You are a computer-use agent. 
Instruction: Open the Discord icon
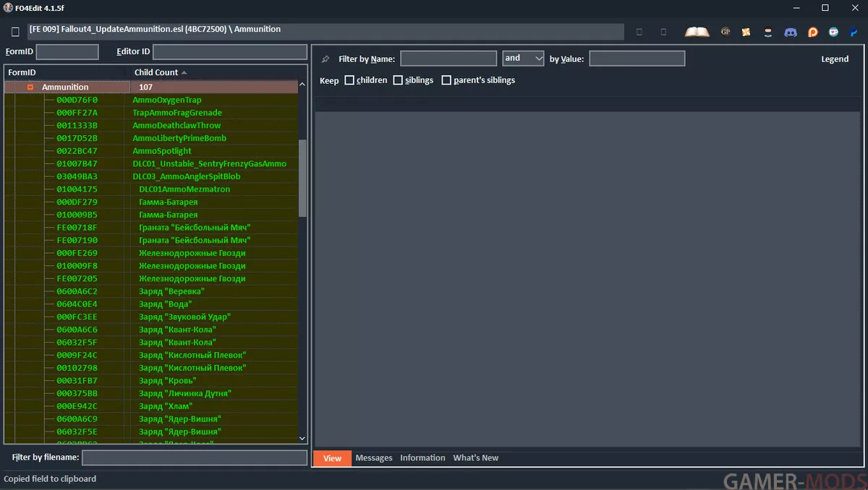pos(791,32)
